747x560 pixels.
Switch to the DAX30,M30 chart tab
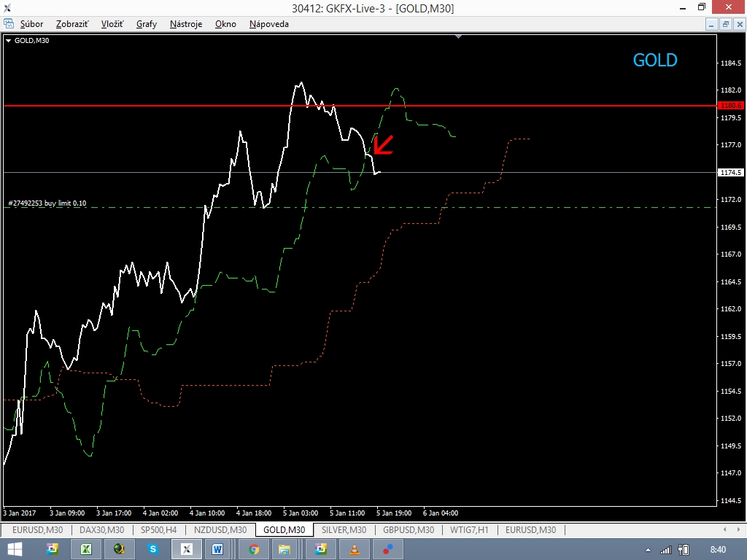coord(101,529)
